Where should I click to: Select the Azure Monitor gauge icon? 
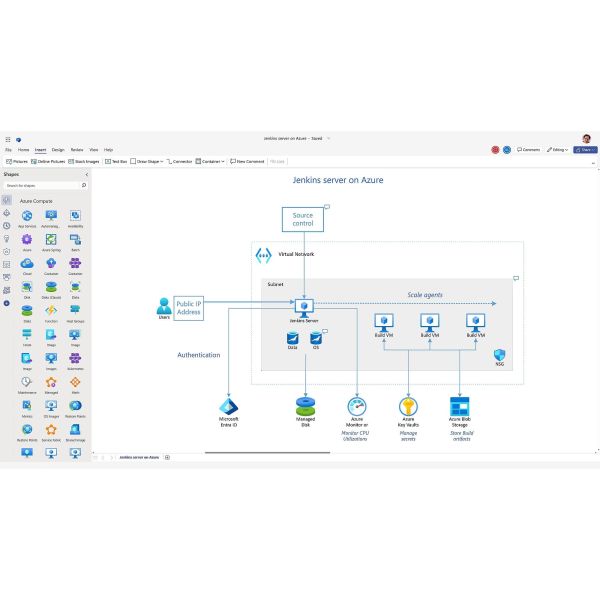point(357,407)
